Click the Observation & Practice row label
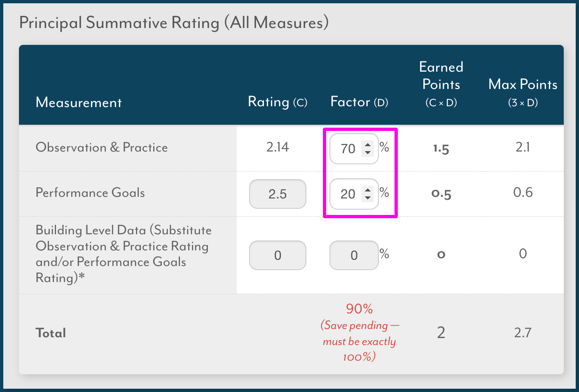The width and height of the screenshot is (579, 392). click(102, 147)
